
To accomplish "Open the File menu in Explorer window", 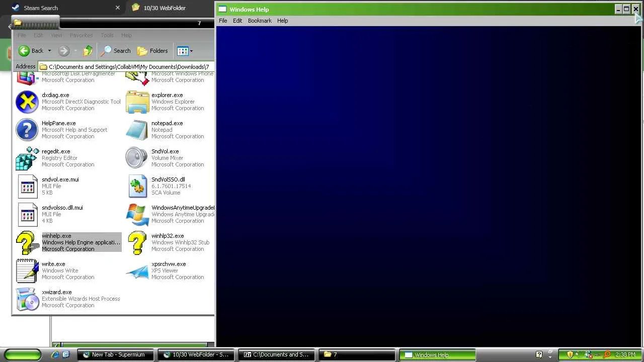I will [x=22, y=35].
